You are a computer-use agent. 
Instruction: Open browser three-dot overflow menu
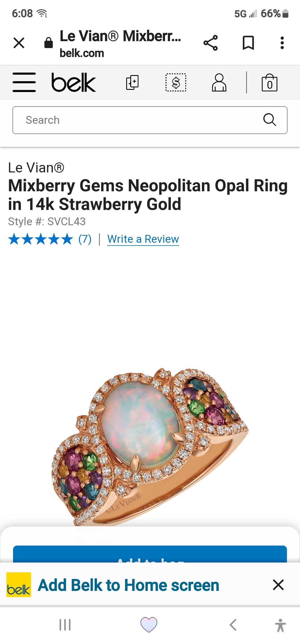pyautogui.click(x=282, y=43)
